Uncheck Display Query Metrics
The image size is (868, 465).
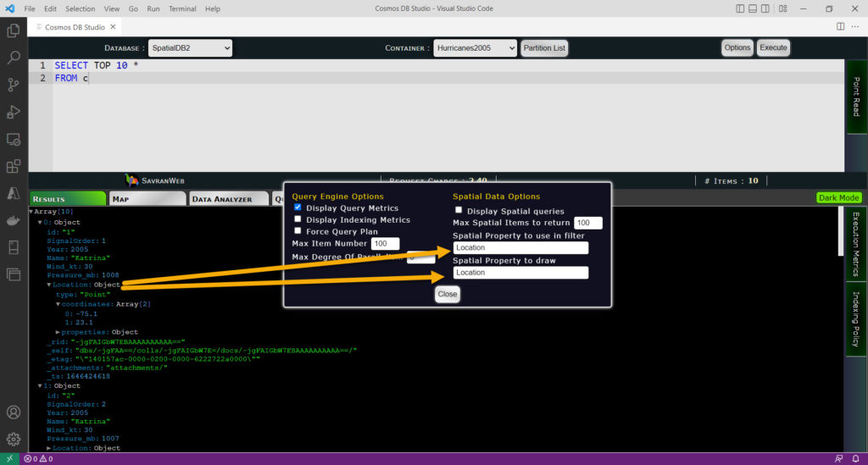click(x=298, y=208)
